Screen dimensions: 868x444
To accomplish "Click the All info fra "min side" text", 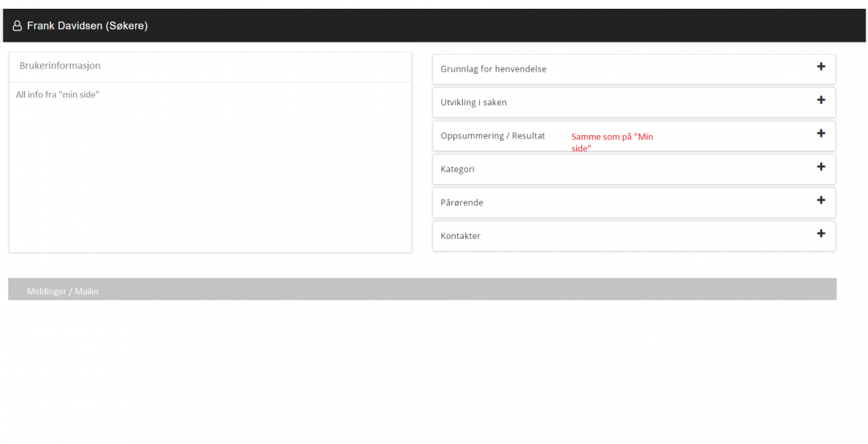I will click(57, 95).
